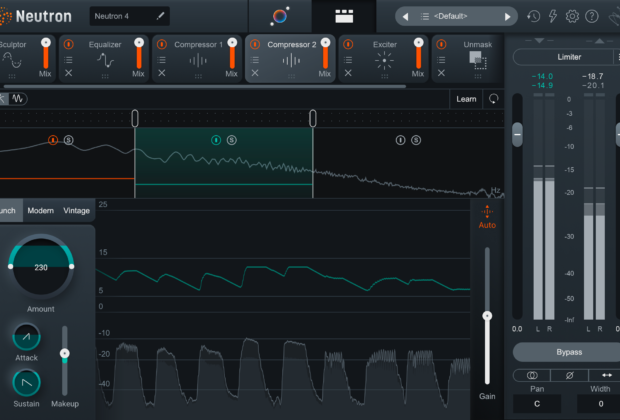Switch to the detailed modules view icon

[344, 16]
